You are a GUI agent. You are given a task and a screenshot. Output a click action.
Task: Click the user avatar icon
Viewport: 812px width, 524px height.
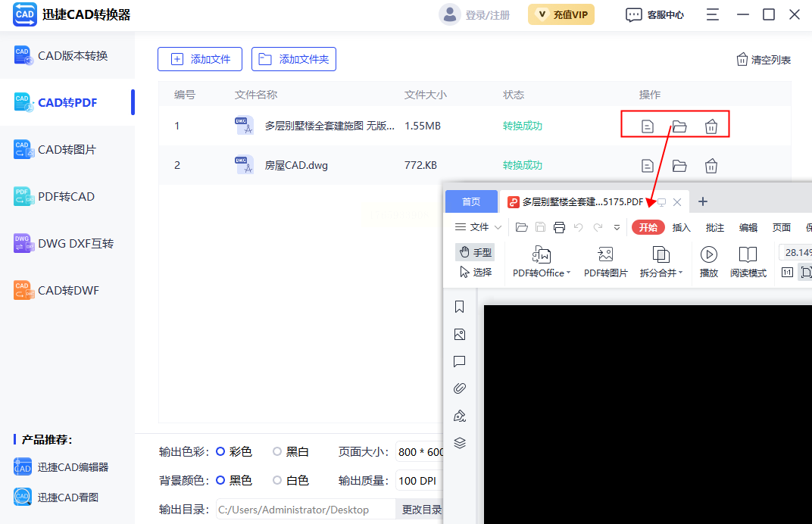pos(449,14)
